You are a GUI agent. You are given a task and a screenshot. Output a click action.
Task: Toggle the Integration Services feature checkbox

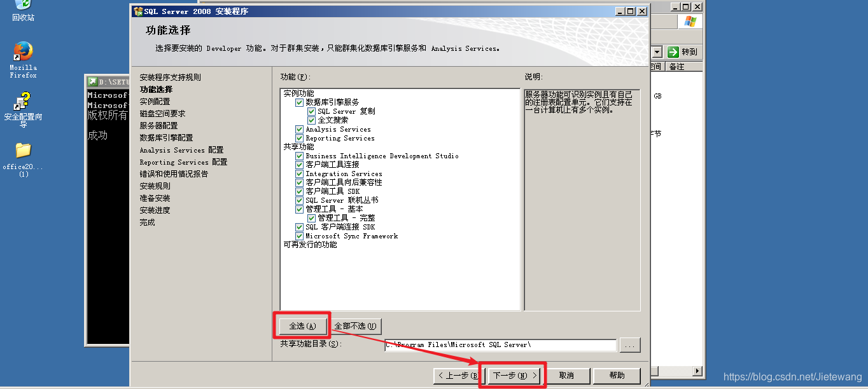(299, 174)
